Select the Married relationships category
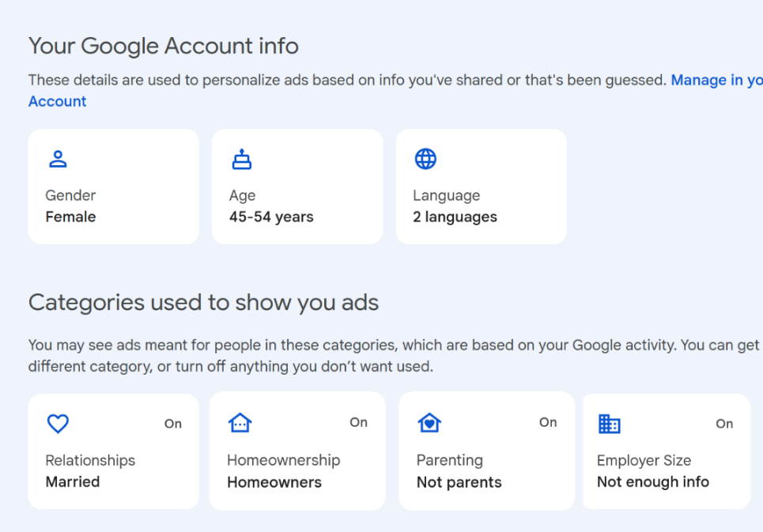This screenshot has height=532, width=763. coord(73,481)
